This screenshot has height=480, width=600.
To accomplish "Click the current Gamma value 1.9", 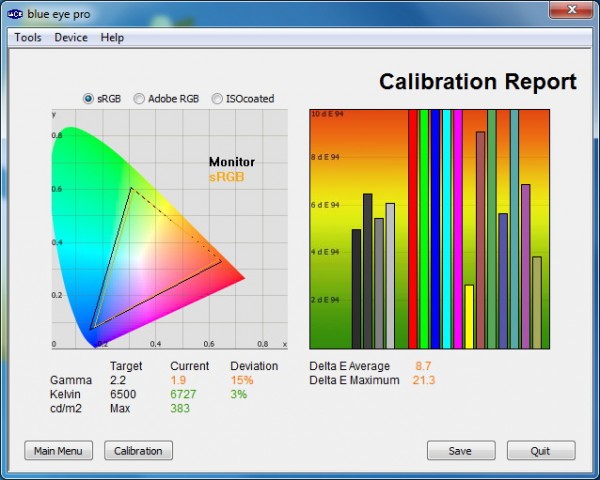I will point(178,380).
